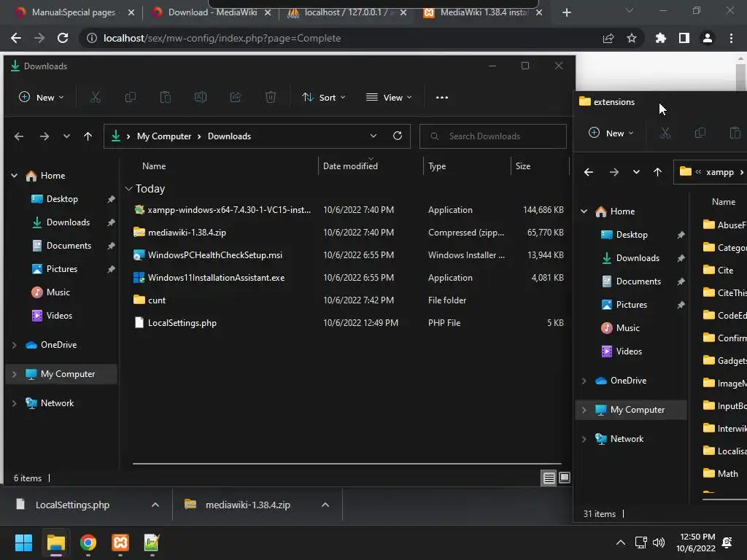Click Share icon in Downloads toolbar
Screen dimensions: 747x560
tap(236, 97)
